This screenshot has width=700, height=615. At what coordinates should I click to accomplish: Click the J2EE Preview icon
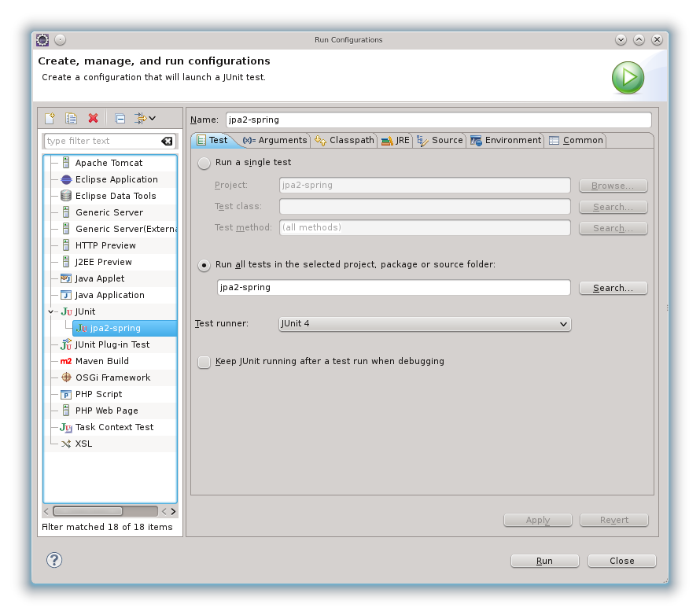[66, 262]
